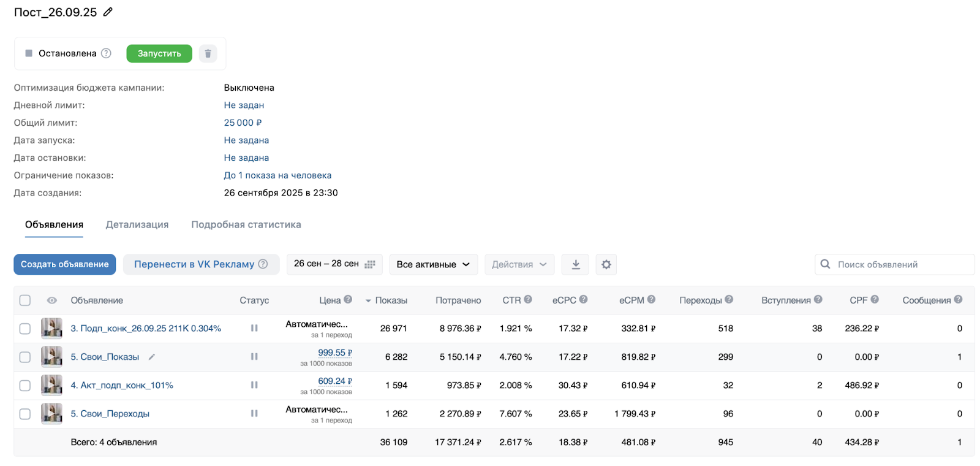980x466 pixels.
Task: Expand the Действия dropdown
Action: [x=519, y=264]
